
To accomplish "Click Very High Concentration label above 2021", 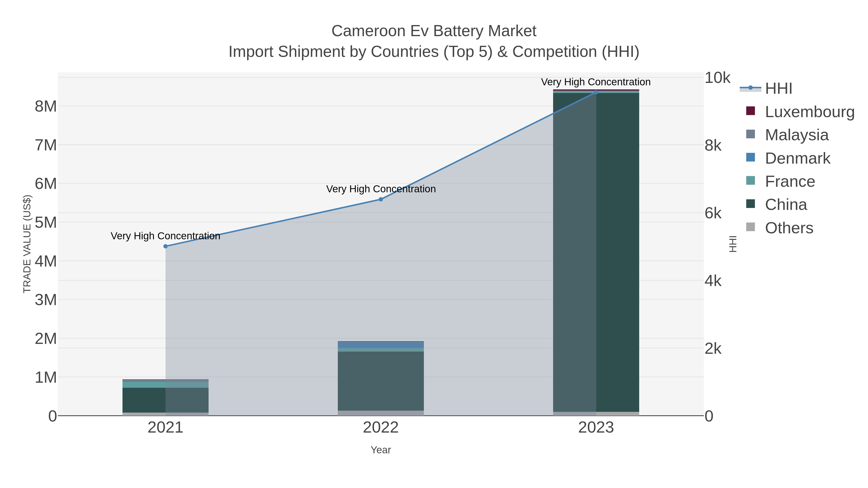I will (165, 236).
